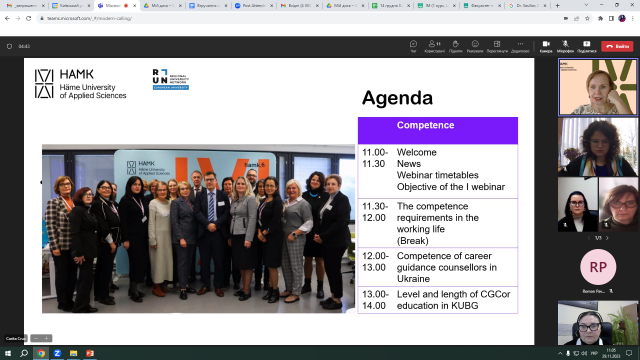Show the participants list

tap(434, 46)
